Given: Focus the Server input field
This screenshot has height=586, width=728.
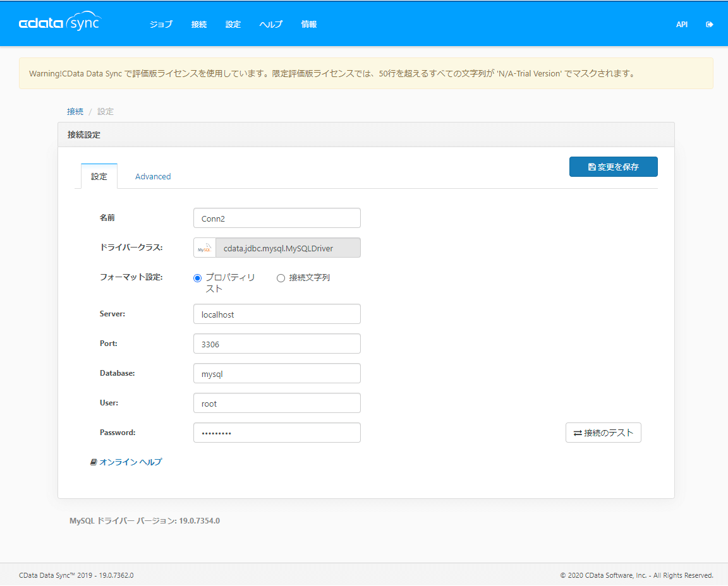Looking at the screenshot, I should point(277,314).
